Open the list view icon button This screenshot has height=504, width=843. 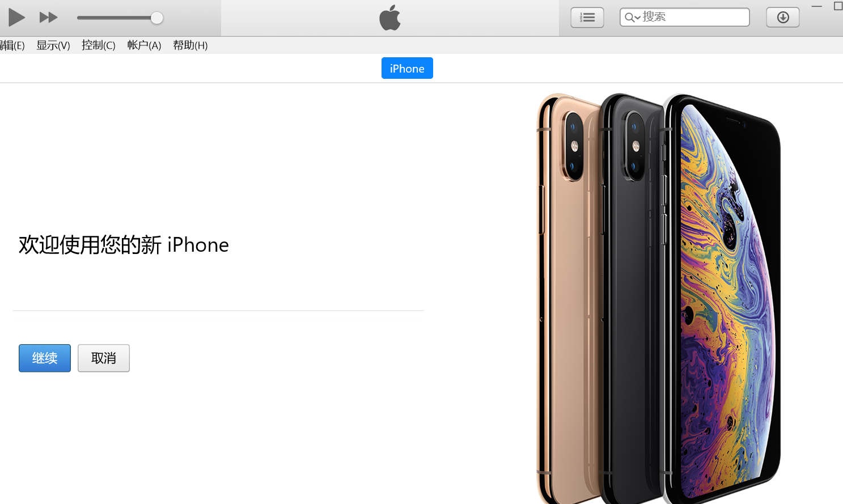[587, 18]
